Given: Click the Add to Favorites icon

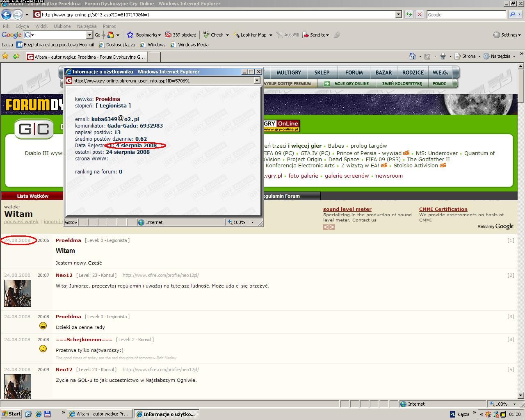Looking at the screenshot, I should [x=16, y=56].
